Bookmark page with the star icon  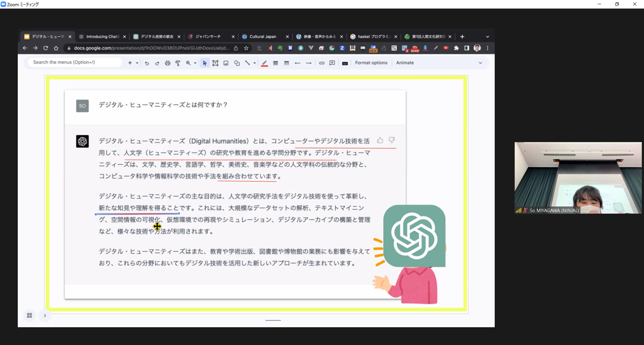pos(246,48)
